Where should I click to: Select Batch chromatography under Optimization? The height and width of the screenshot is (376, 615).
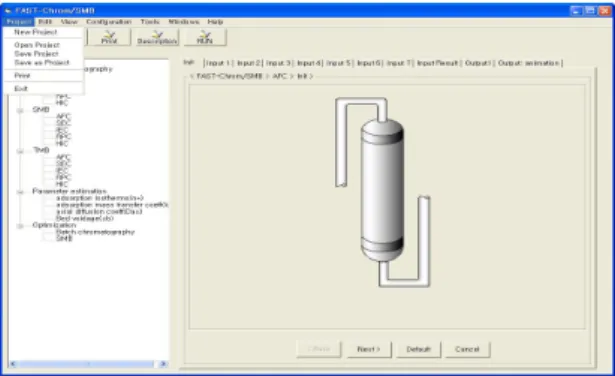click(x=95, y=232)
